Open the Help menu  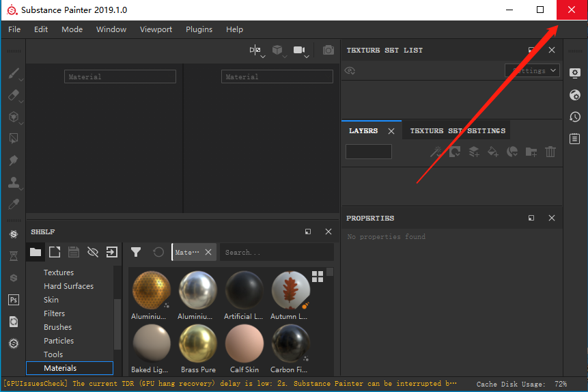point(234,29)
